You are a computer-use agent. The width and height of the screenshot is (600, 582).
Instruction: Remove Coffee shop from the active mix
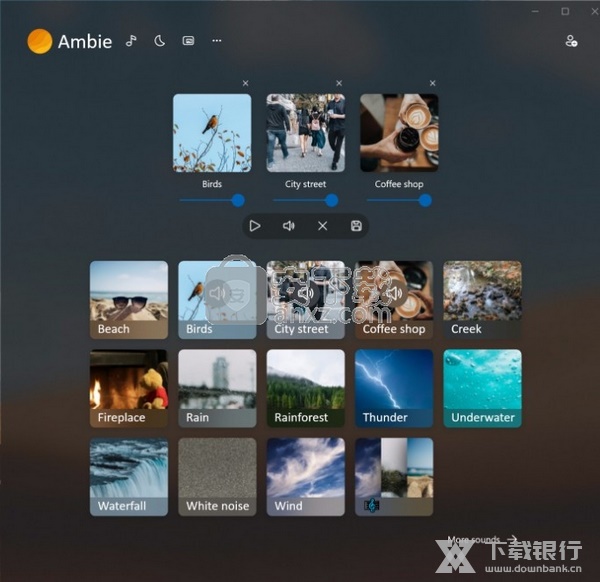(x=432, y=83)
